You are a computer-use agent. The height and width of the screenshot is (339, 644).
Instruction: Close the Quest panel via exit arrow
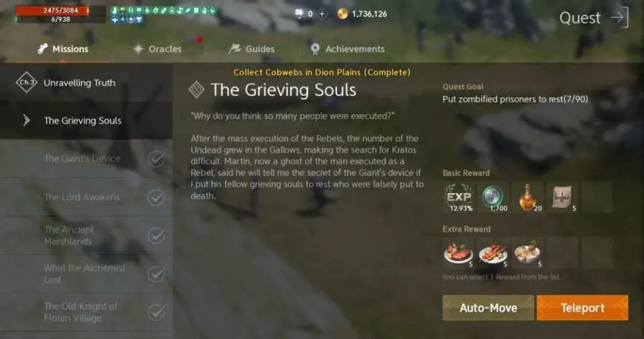pyautogui.click(x=620, y=17)
